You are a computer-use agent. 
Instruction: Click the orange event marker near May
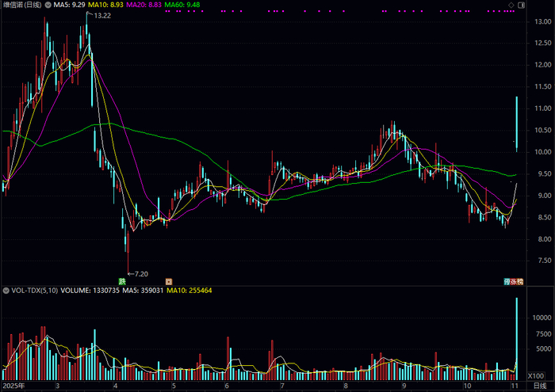[169, 282]
